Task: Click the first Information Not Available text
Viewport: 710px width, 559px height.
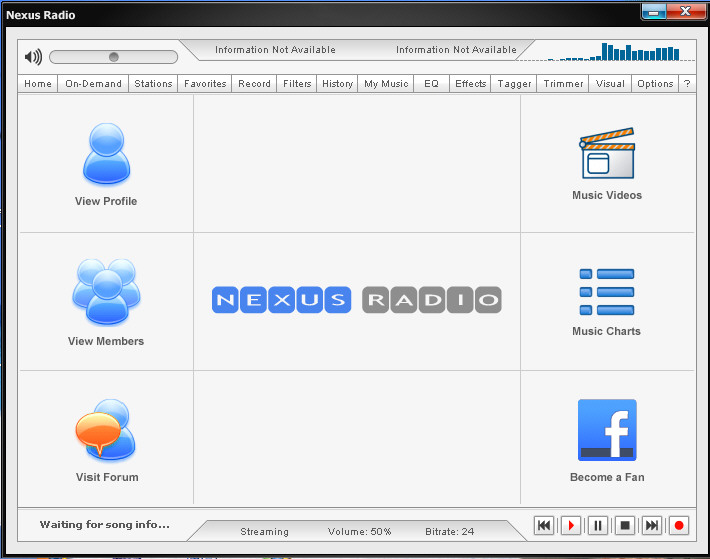Action: 275,50
